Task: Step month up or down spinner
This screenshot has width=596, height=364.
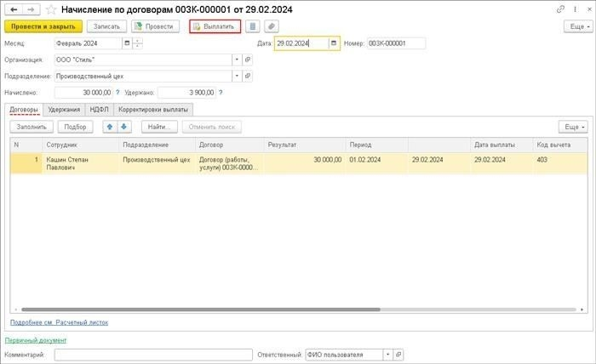Action: click(x=138, y=43)
